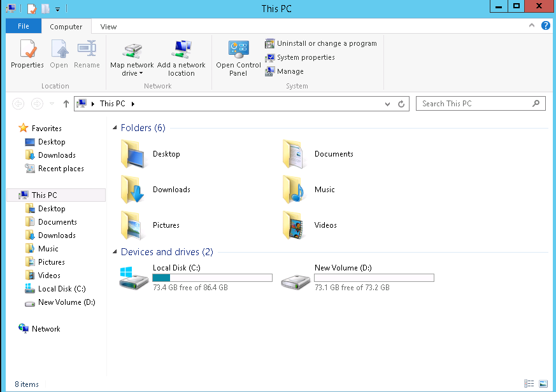Open Downloads under Favorites
This screenshot has width=556, height=392.
point(50,155)
